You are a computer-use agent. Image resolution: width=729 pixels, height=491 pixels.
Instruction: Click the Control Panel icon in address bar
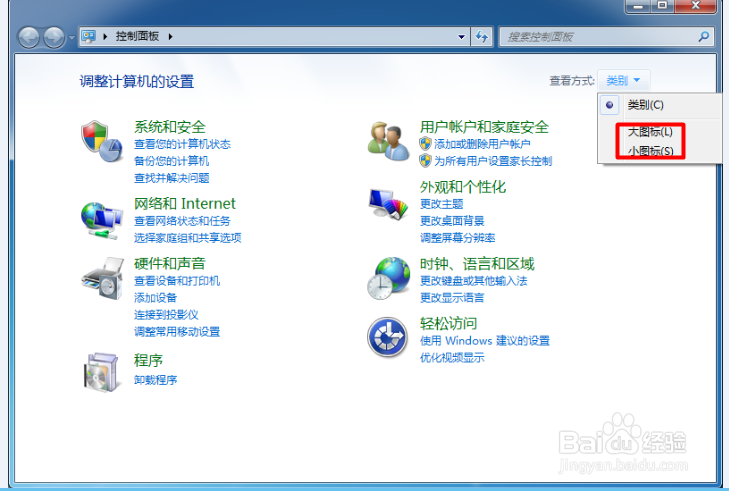(x=88, y=36)
